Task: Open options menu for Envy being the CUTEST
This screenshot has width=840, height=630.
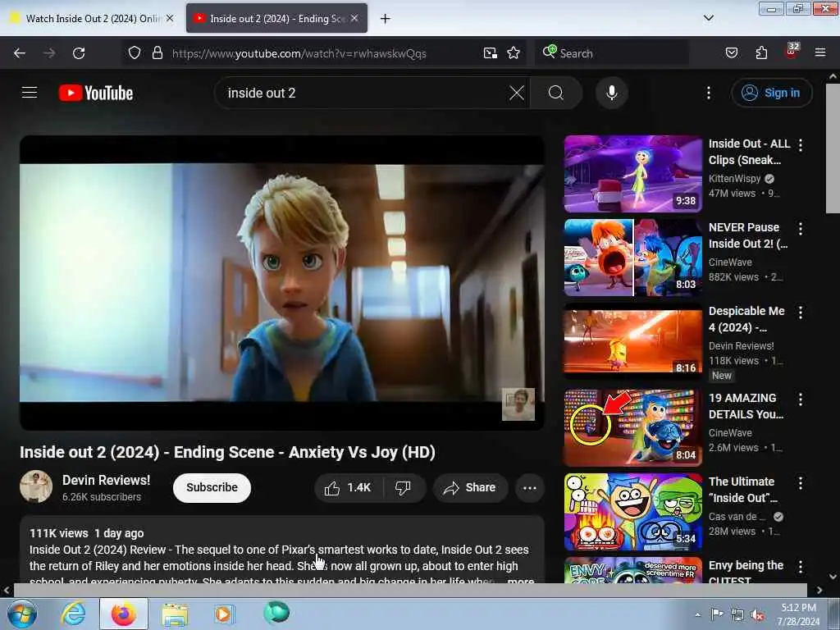Action: (x=801, y=567)
